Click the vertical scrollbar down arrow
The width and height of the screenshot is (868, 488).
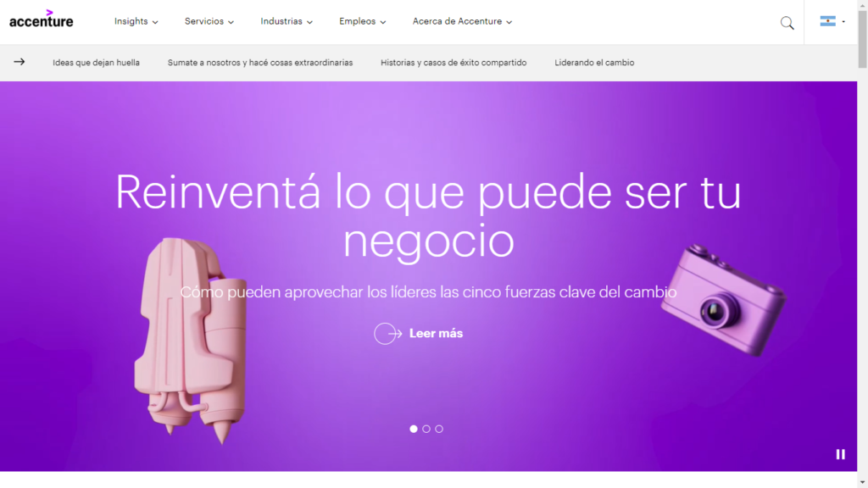tap(862, 483)
